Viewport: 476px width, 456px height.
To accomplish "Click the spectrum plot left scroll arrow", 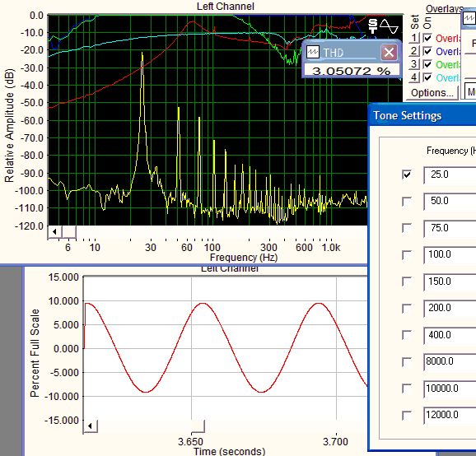I will point(54,232).
